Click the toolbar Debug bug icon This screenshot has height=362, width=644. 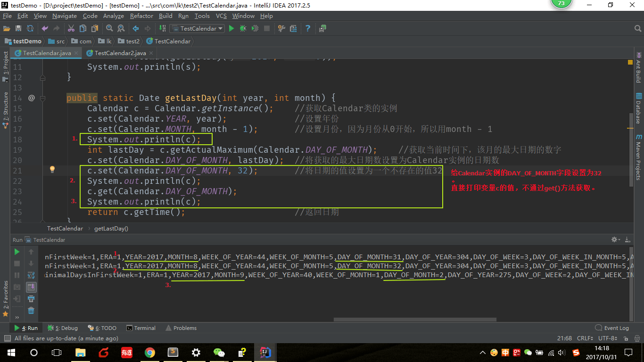coord(243,28)
